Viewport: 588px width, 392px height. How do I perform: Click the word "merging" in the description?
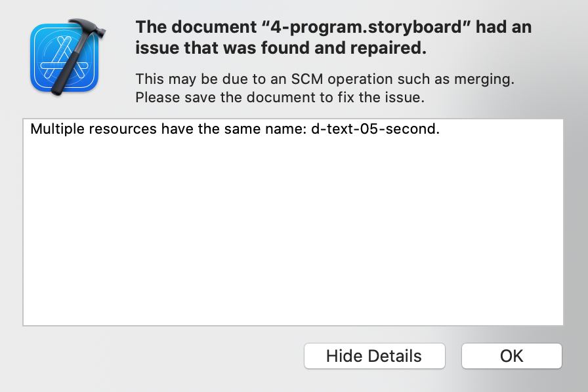[x=482, y=79]
